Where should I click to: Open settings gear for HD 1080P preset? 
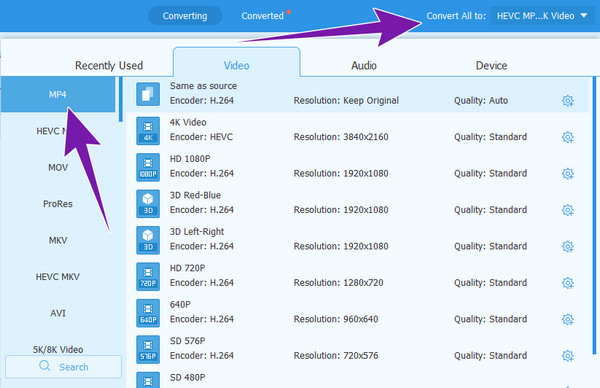pos(567,173)
